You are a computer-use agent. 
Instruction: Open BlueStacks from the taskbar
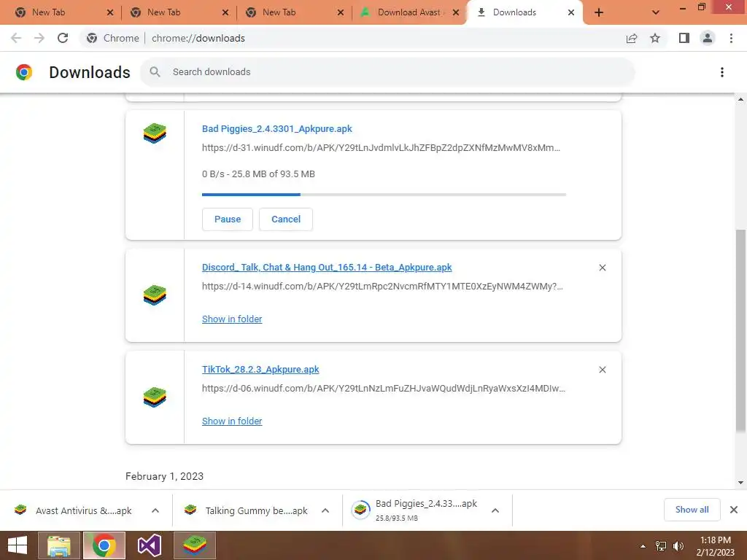(x=195, y=545)
